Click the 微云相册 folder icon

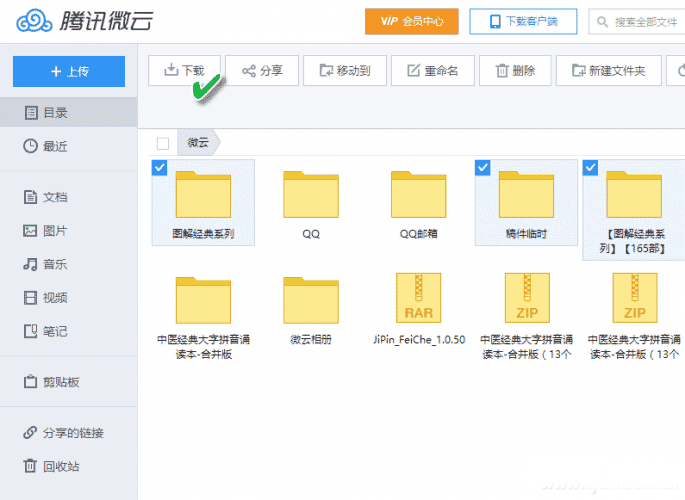coord(311,300)
